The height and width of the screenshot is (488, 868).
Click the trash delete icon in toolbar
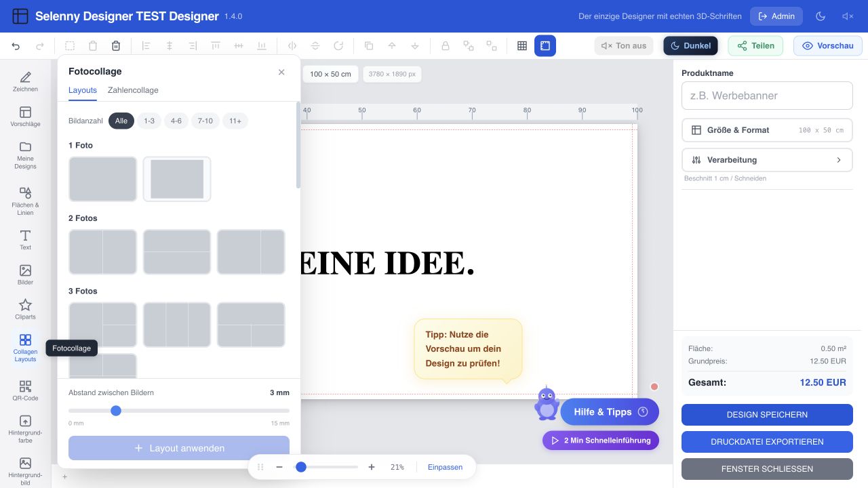pos(116,46)
